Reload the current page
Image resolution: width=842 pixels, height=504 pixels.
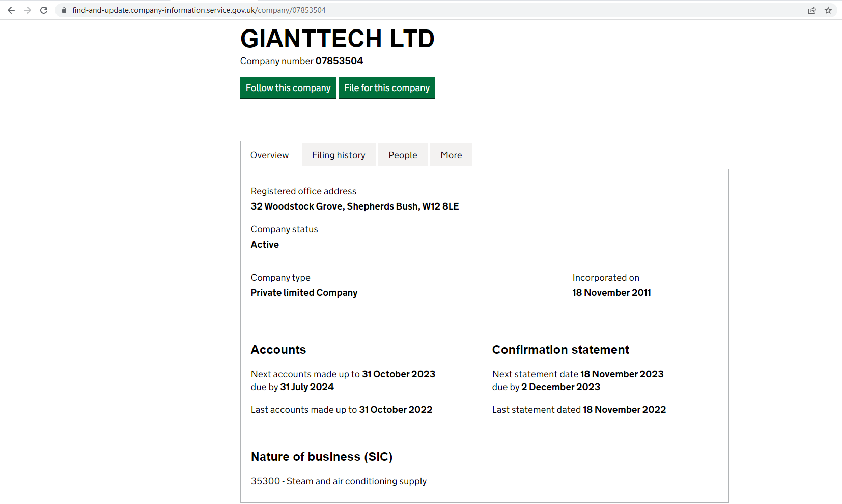point(44,10)
